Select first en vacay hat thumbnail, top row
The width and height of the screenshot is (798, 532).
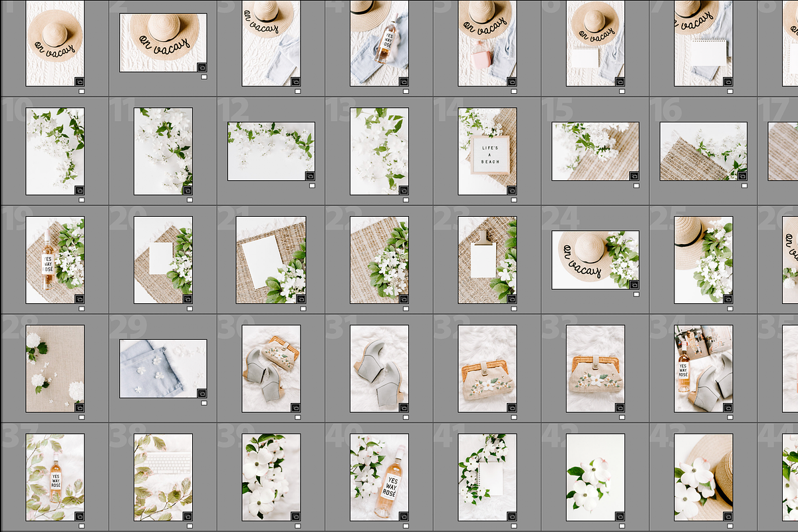55,43
